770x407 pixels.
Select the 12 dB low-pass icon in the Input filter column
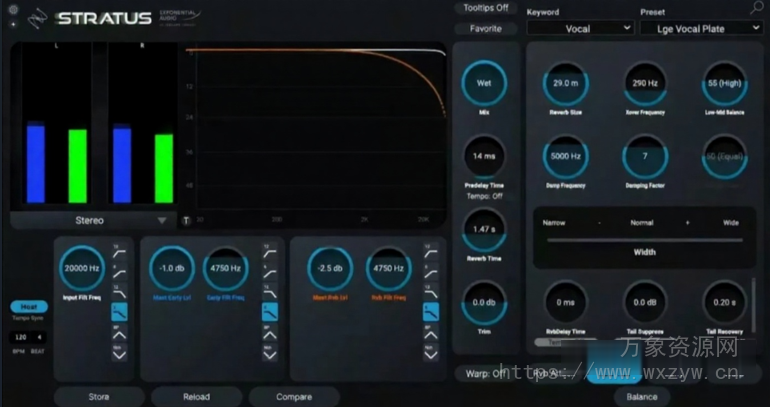(119, 292)
